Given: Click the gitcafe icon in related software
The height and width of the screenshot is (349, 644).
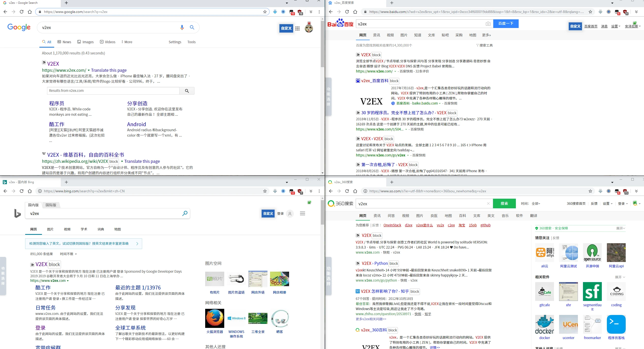Looking at the screenshot, I should [x=545, y=292].
